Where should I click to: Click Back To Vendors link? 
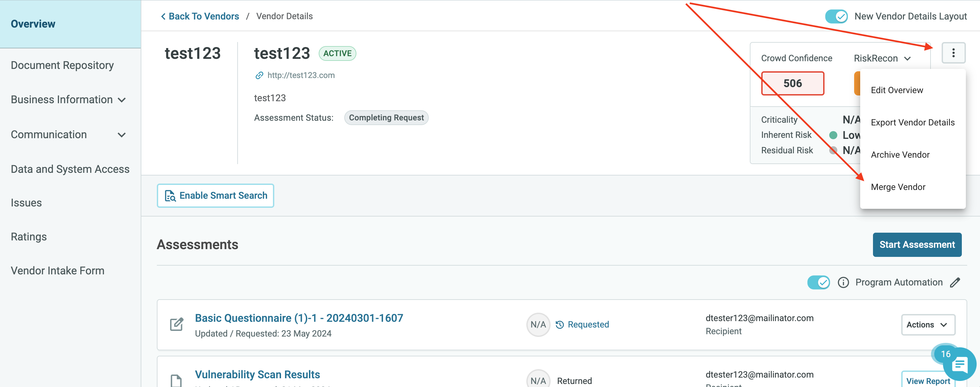(x=204, y=16)
